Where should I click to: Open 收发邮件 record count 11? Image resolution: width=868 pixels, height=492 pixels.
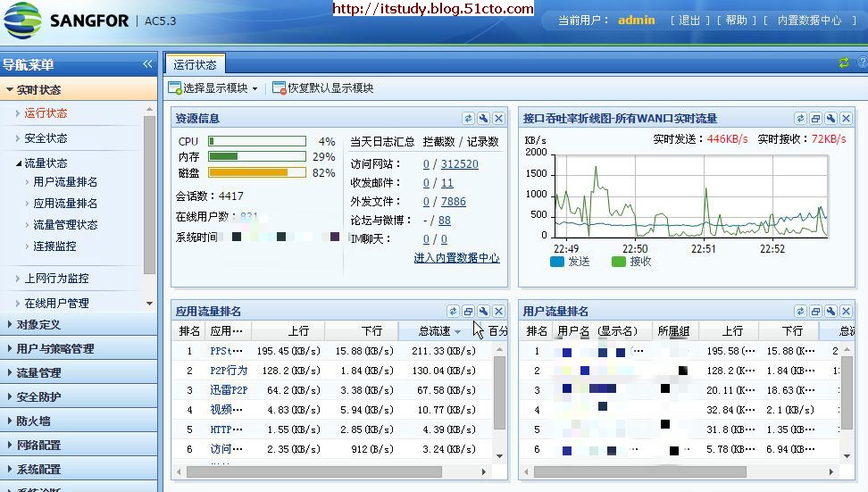pos(447,183)
